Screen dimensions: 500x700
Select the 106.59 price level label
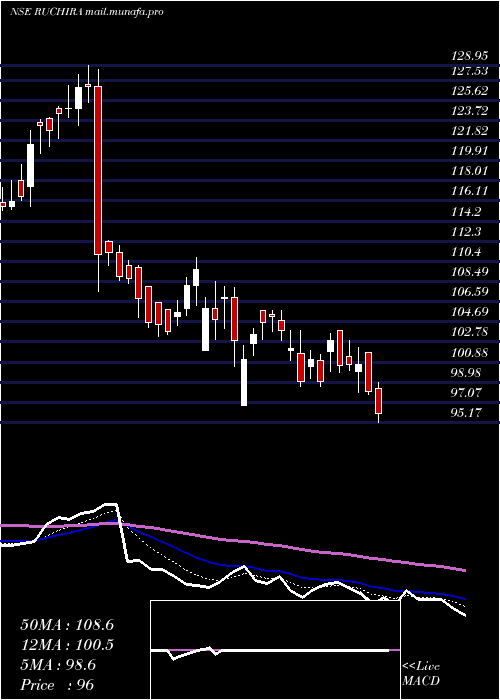point(470,292)
